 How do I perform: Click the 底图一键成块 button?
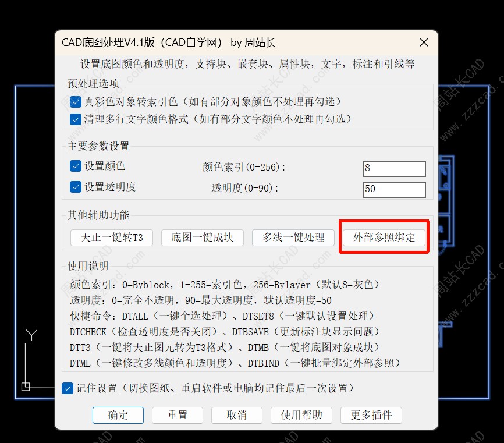[x=203, y=238]
